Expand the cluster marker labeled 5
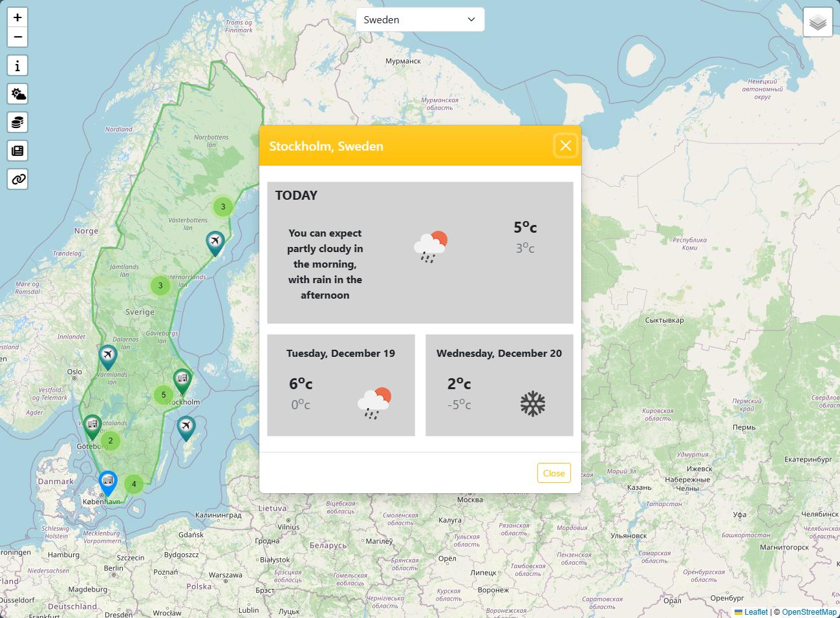The height and width of the screenshot is (618, 840). (x=164, y=394)
